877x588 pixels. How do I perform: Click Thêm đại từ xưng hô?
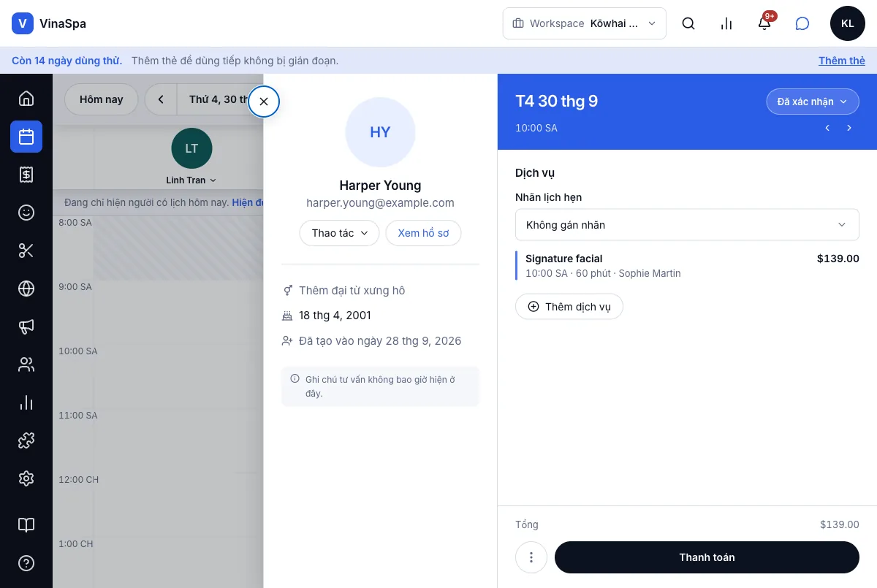[x=352, y=291]
